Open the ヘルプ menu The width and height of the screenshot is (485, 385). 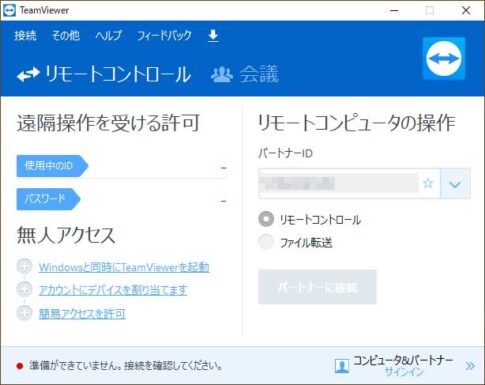coord(108,35)
